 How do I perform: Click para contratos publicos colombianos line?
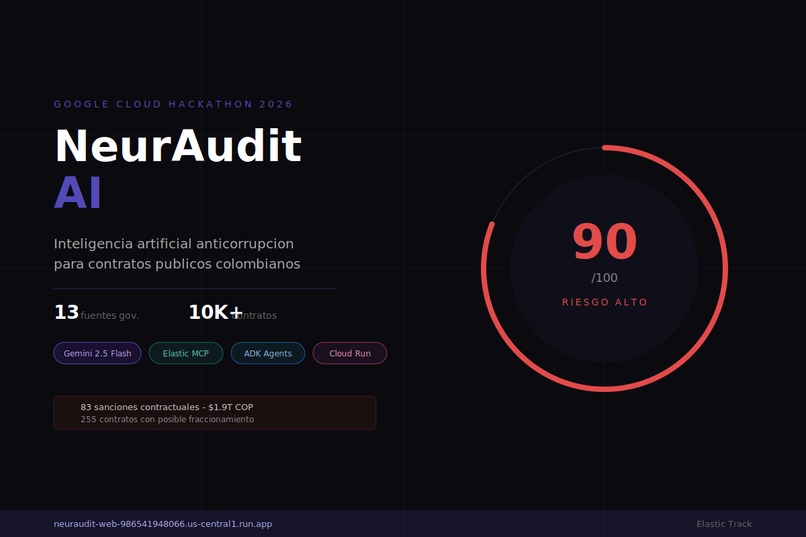[177, 264]
